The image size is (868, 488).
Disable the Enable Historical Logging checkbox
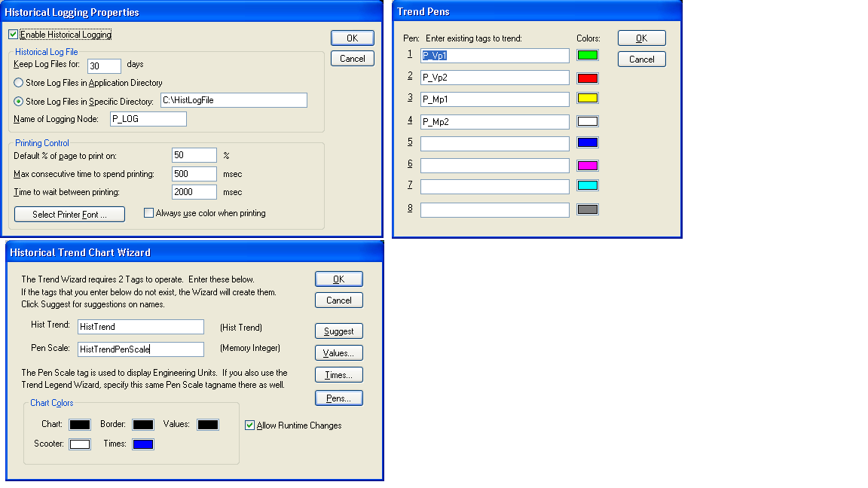[13, 35]
